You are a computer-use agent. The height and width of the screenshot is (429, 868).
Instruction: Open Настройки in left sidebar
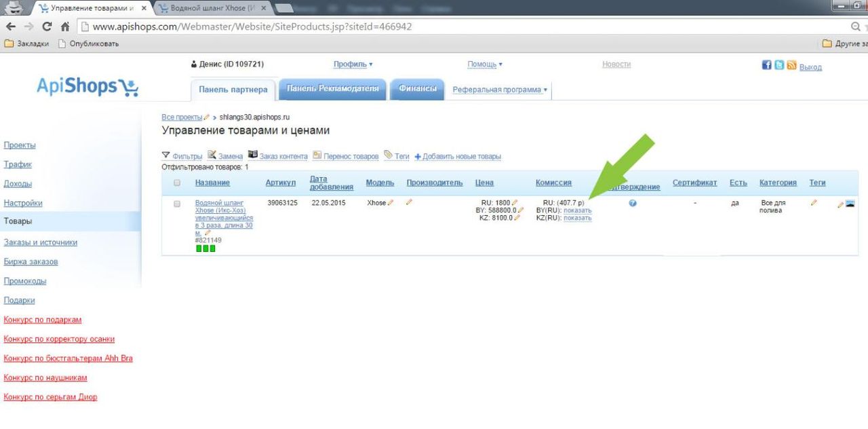click(x=23, y=203)
